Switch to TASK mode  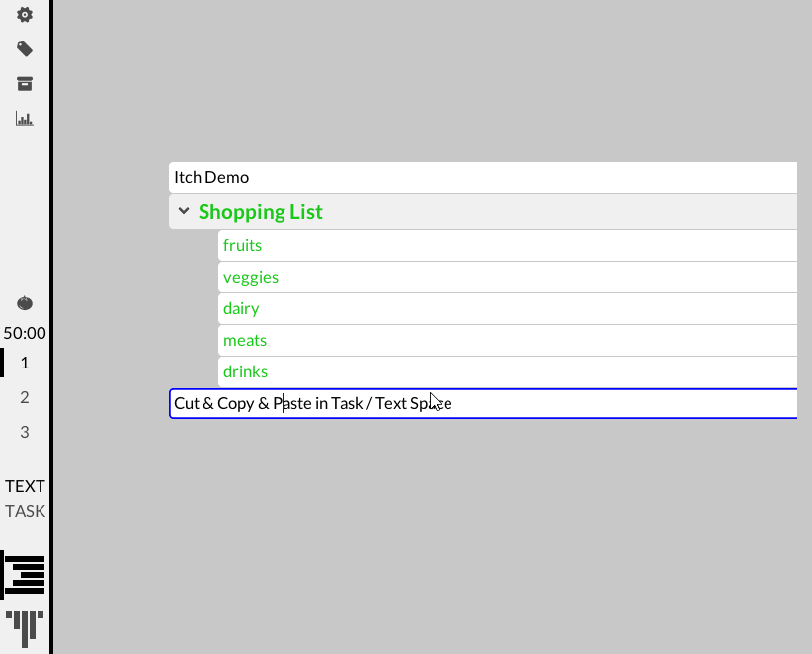[25, 511]
